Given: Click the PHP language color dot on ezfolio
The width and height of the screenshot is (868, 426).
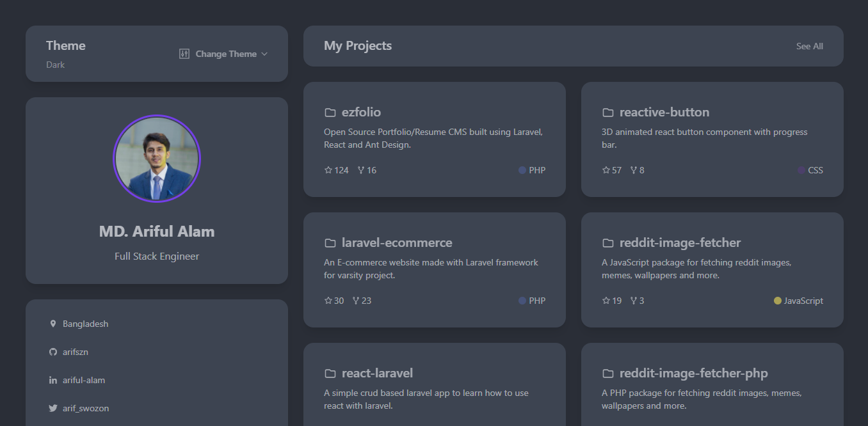Looking at the screenshot, I should (522, 170).
